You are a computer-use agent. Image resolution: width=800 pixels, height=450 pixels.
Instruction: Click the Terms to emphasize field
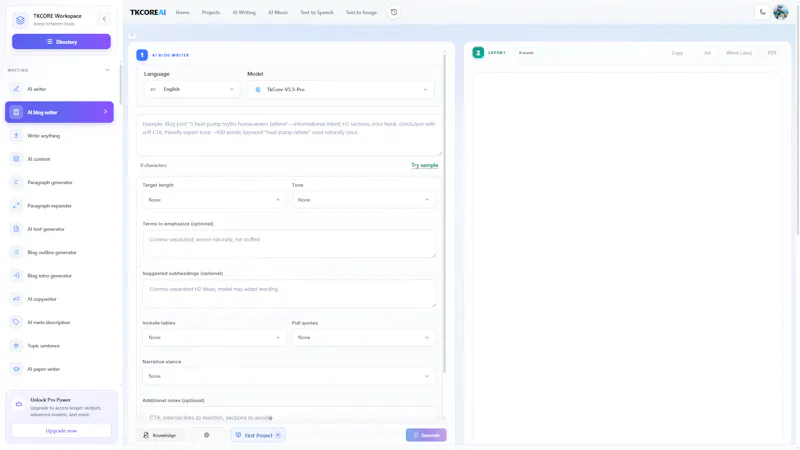pos(289,243)
